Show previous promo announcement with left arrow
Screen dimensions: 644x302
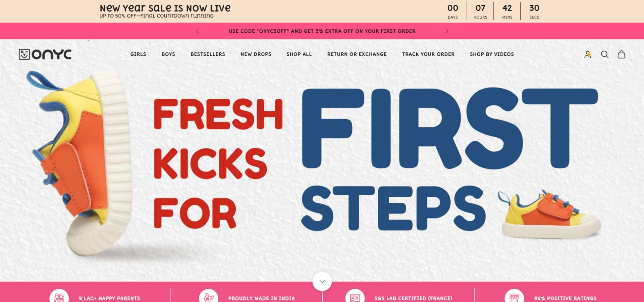pyautogui.click(x=198, y=31)
